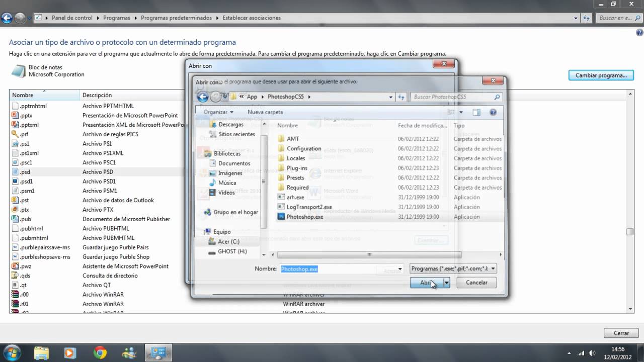Click Nueva carpeta button
This screenshot has width=644, height=362.
[265, 112]
